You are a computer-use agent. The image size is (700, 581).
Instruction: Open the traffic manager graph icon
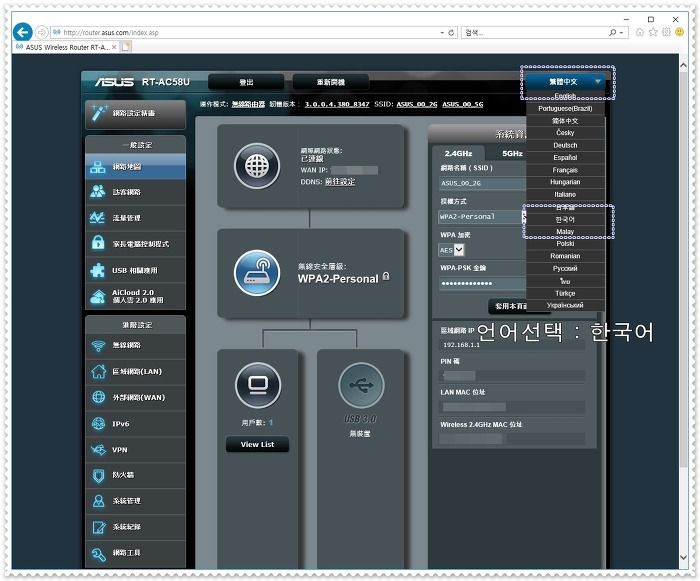[97, 217]
